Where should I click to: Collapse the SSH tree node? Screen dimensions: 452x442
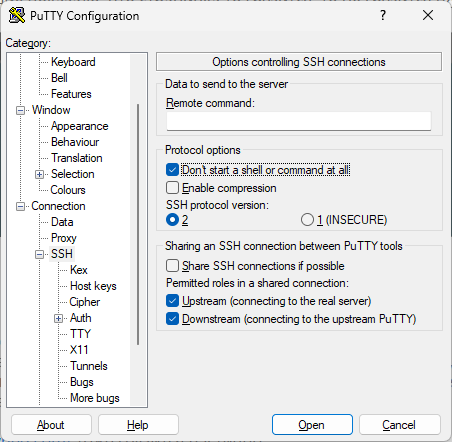tap(39, 254)
